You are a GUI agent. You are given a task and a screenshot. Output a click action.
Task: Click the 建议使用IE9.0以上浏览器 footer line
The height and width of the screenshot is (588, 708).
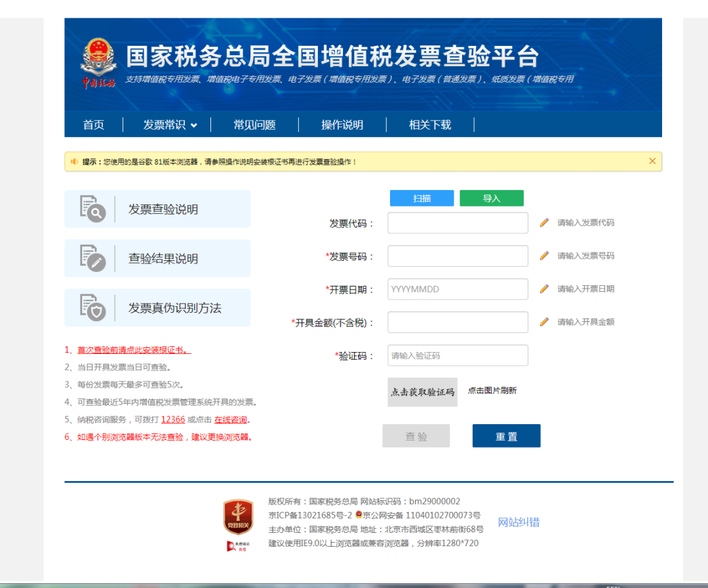pos(374,543)
